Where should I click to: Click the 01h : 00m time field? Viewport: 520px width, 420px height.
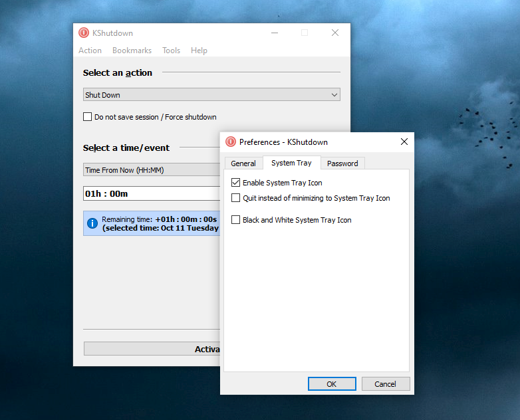pos(152,193)
